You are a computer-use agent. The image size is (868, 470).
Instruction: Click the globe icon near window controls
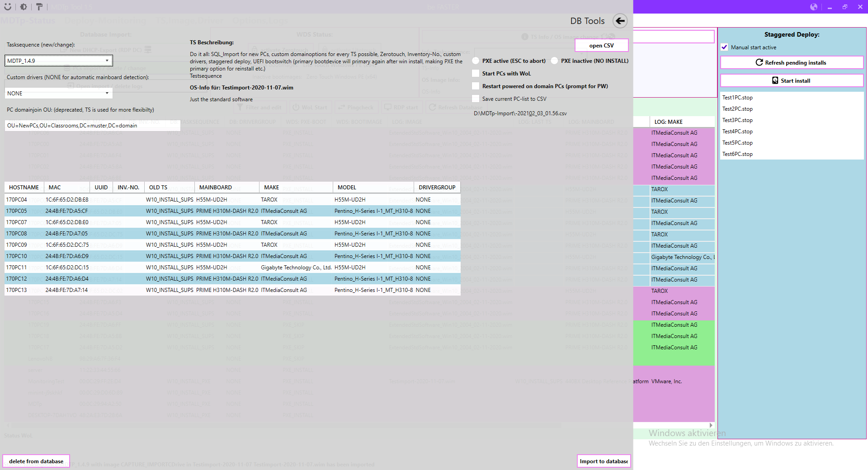pyautogui.click(x=814, y=7)
